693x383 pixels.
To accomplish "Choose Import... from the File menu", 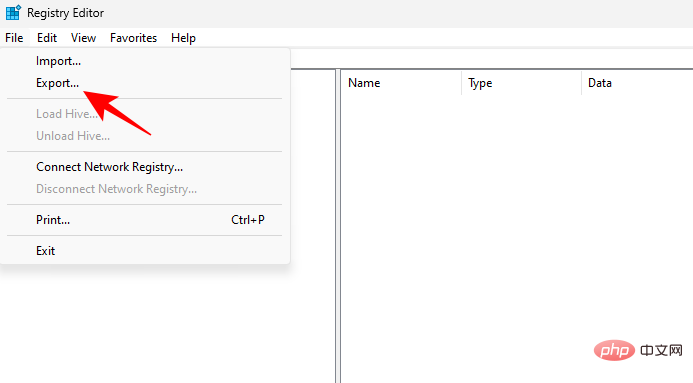I will (x=145, y=61).
